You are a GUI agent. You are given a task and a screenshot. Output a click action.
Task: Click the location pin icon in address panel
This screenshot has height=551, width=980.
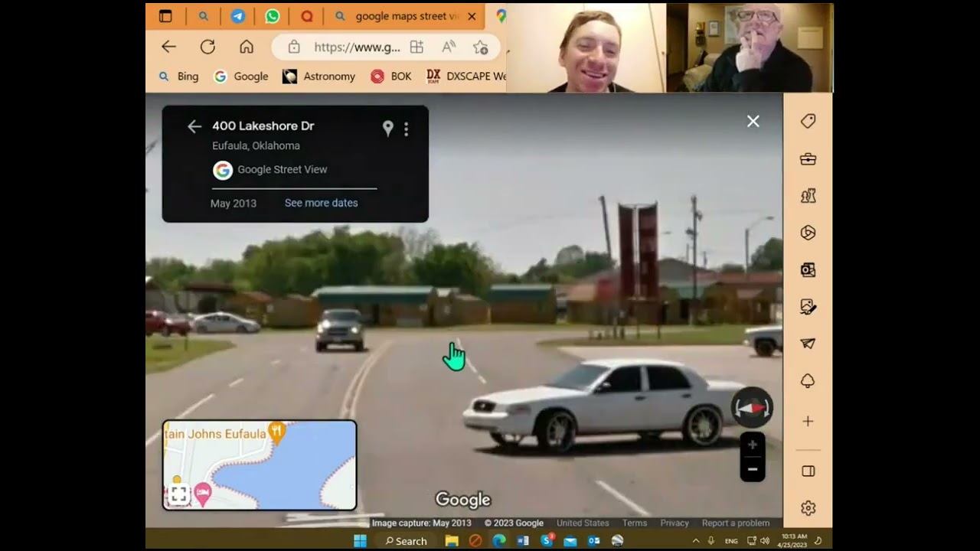388,129
